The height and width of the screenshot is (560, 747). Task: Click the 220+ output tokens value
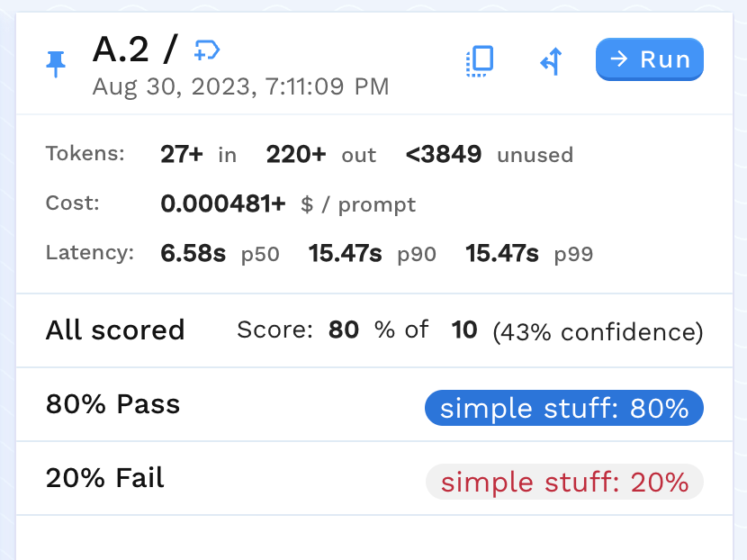[296, 154]
